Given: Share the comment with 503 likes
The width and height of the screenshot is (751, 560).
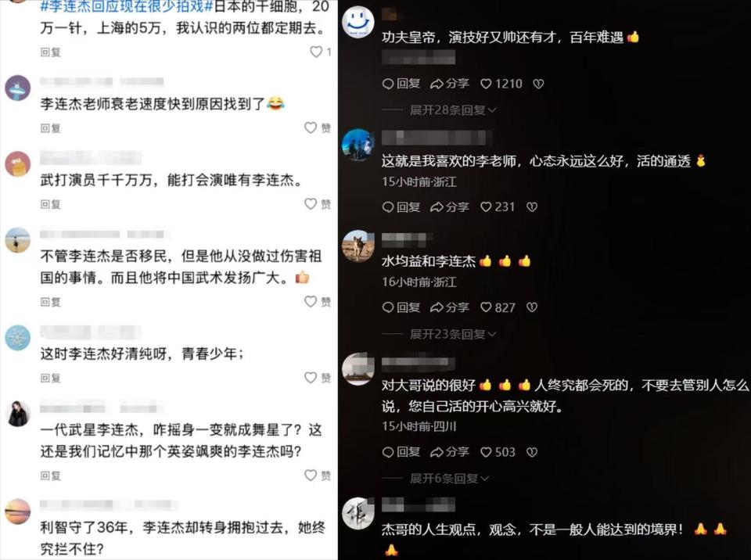Looking at the screenshot, I should click(x=449, y=452).
